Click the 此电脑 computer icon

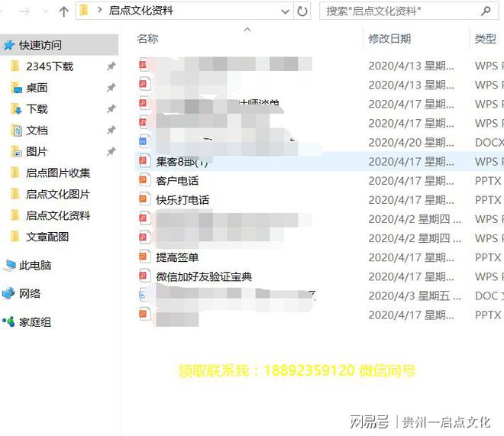click(10, 265)
